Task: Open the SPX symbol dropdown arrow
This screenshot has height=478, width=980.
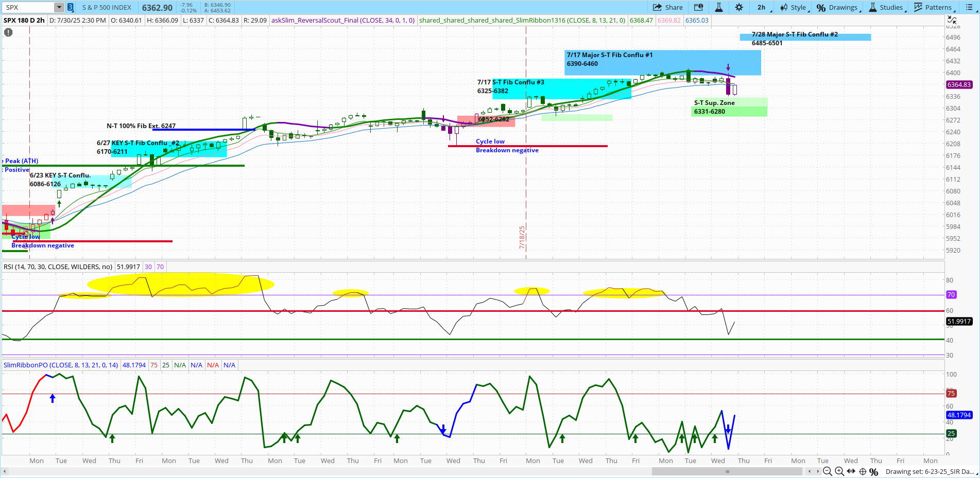Action: (x=59, y=7)
